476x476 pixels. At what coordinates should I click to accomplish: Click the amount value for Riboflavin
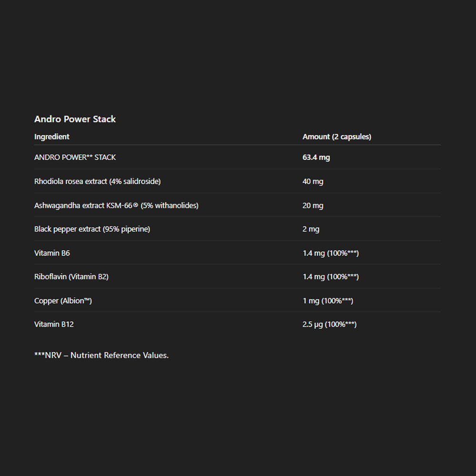(x=330, y=277)
